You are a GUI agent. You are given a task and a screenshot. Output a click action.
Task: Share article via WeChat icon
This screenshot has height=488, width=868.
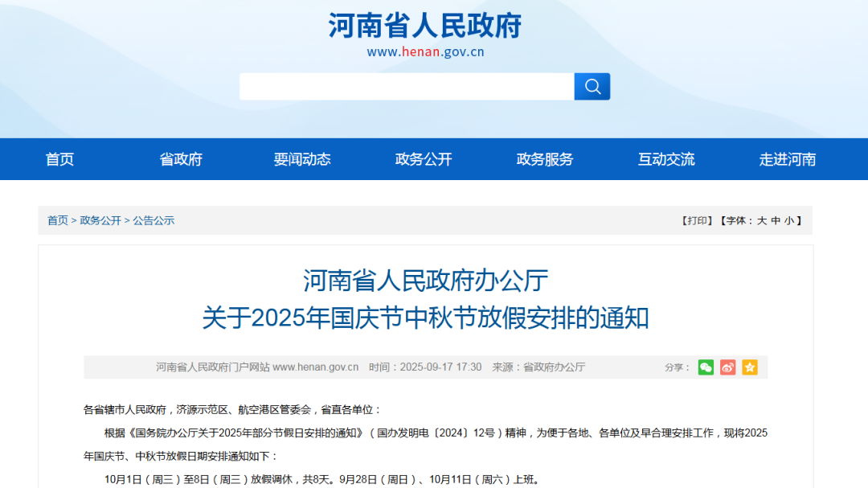tap(706, 367)
